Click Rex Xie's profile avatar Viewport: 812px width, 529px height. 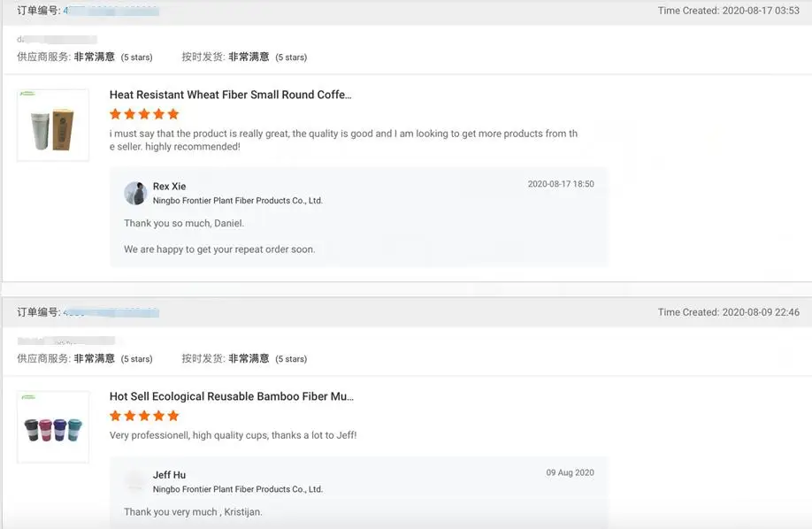[x=135, y=193]
